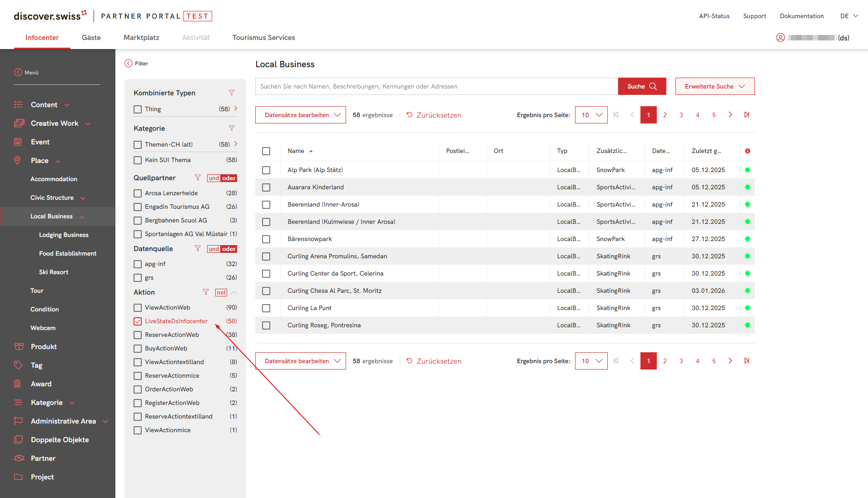
Task: Click the funnel icon next to Quellpartner
Action: (x=198, y=178)
